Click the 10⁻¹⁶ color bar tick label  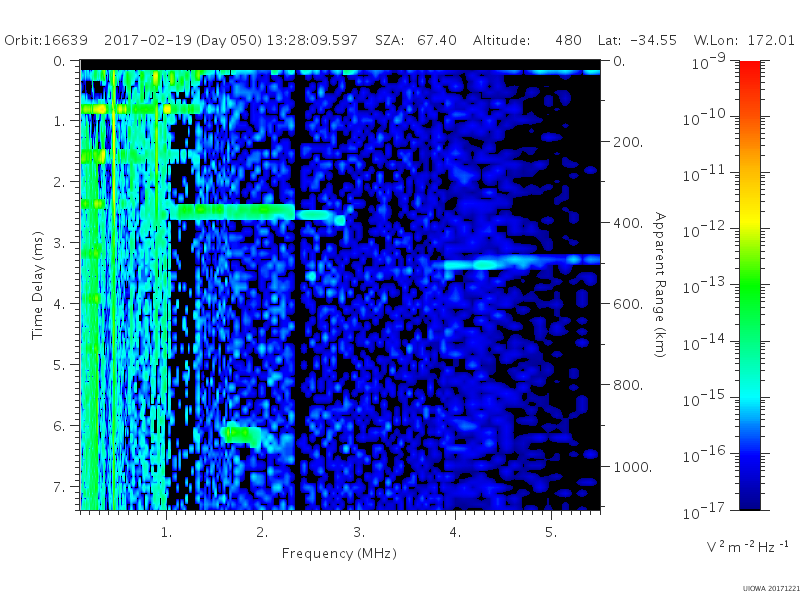704,455
